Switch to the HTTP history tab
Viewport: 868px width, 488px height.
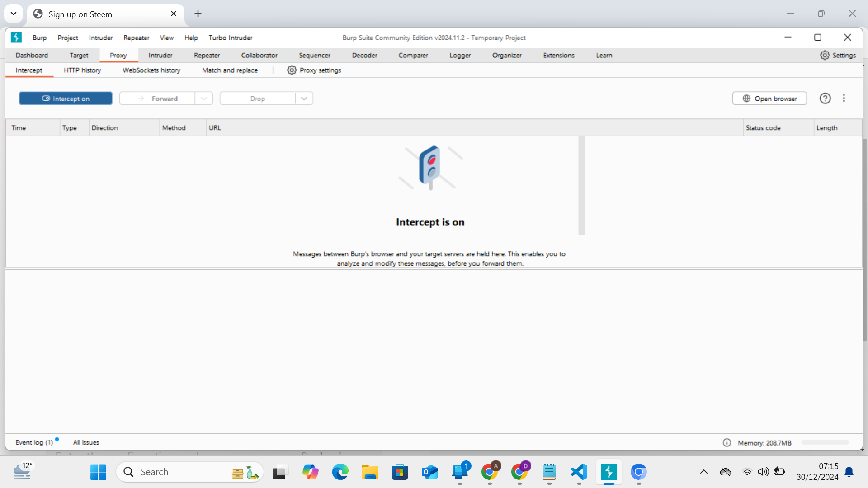click(82, 70)
